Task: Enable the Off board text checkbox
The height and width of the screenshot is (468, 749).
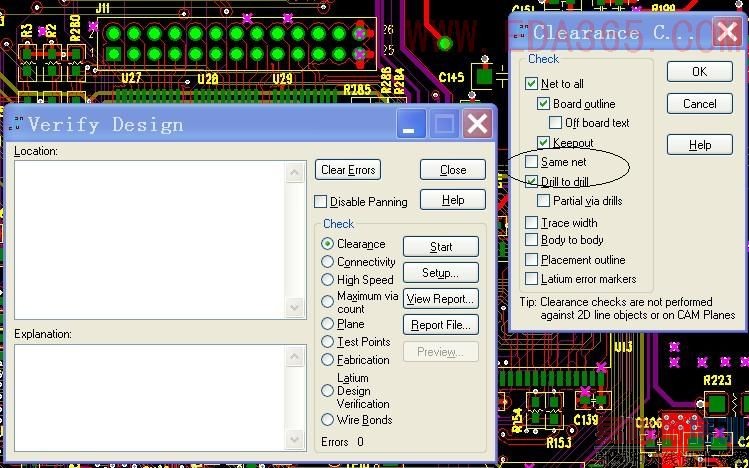Action: [555, 123]
